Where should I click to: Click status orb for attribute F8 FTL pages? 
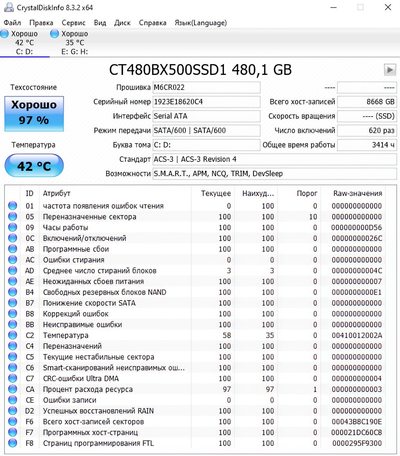click(13, 443)
